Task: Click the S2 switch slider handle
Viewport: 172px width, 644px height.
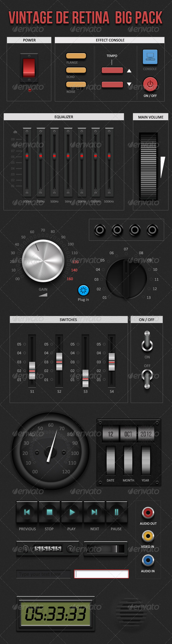Action: pos(59,362)
